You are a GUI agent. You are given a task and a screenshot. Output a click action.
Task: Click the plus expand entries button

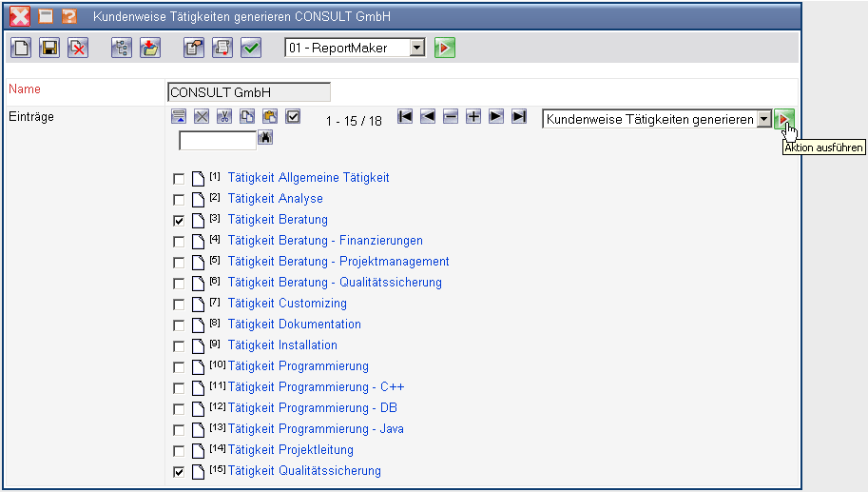tap(473, 117)
